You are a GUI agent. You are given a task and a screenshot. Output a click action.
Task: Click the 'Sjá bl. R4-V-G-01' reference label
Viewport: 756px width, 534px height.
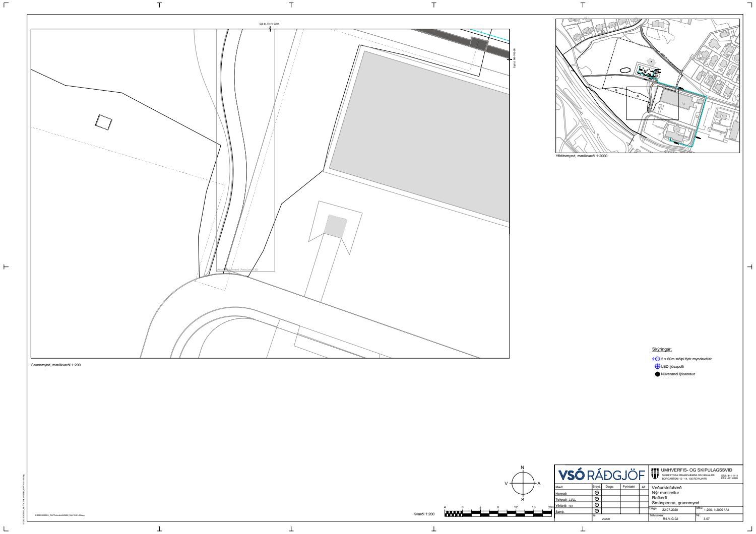pyautogui.click(x=269, y=24)
